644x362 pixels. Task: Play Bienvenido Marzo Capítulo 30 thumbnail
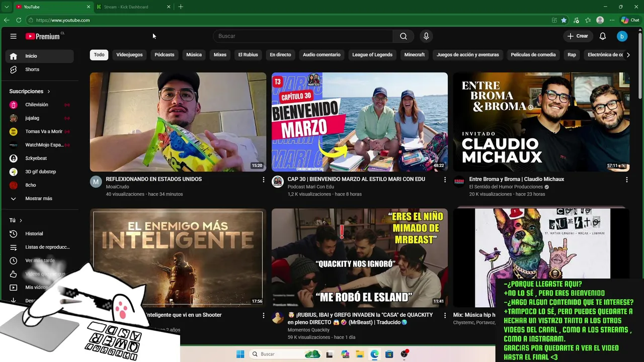(360, 122)
